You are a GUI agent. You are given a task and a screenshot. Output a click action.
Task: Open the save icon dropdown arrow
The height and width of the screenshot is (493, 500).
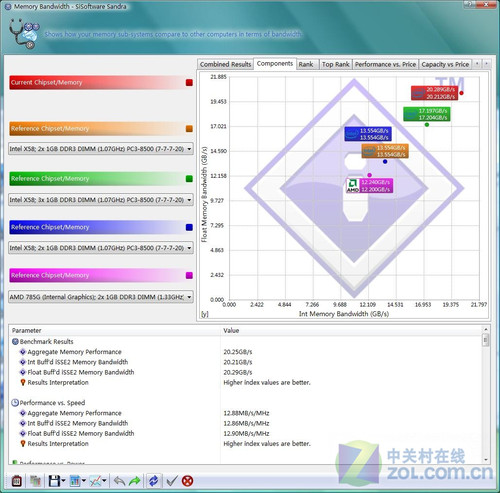63,481
